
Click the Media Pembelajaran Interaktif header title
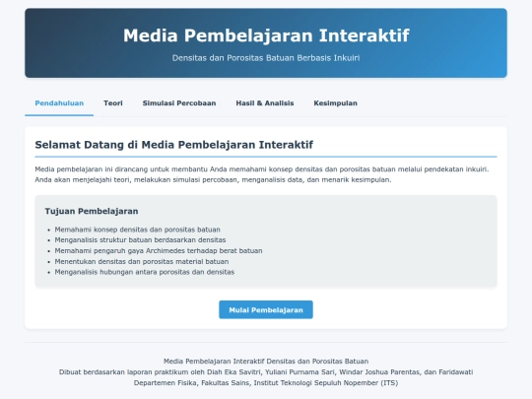coord(266,35)
